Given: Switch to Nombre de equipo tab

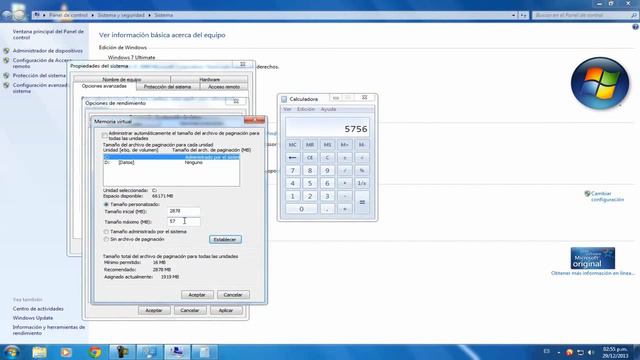Looking at the screenshot, I should click(122, 79).
